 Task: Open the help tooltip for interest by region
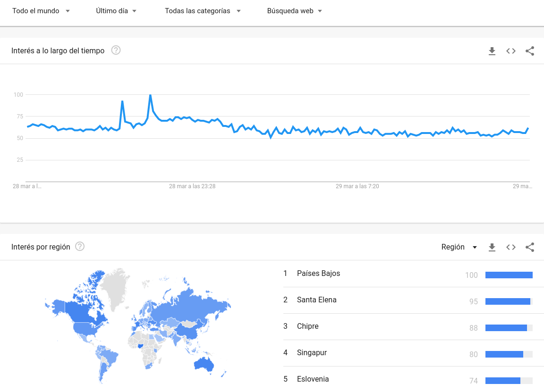click(80, 246)
